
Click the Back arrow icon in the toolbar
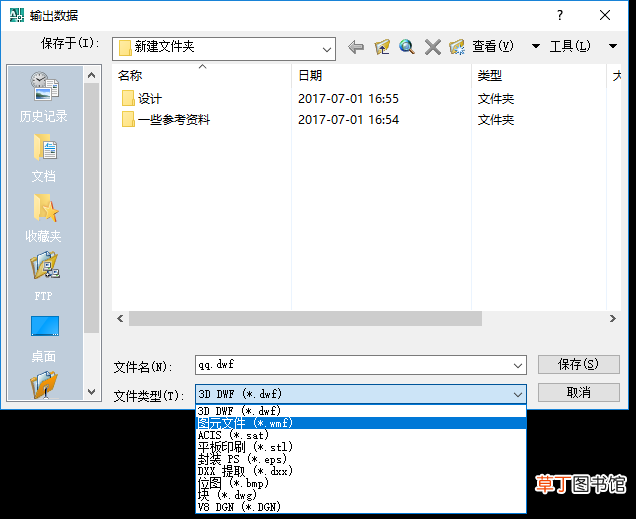point(356,47)
